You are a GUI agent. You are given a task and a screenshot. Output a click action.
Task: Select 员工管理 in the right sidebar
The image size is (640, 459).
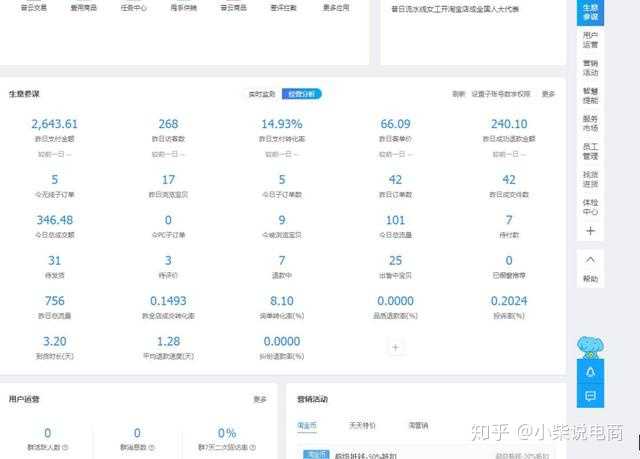tap(590, 151)
